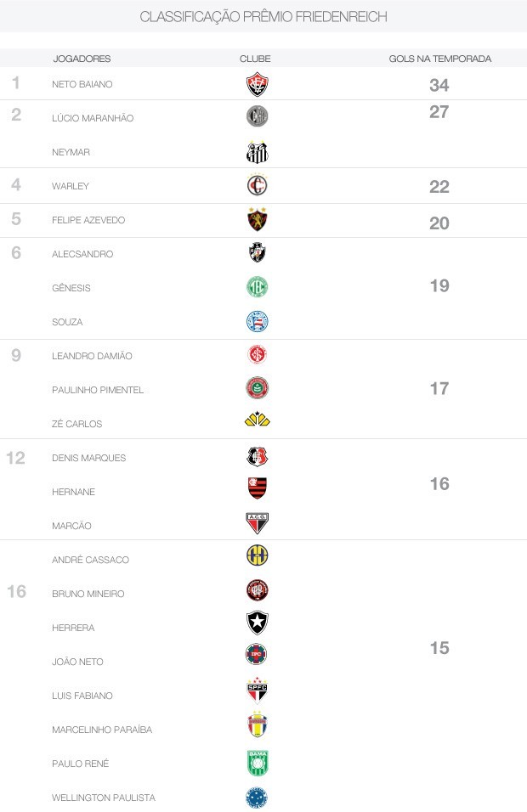527x812 pixels.
Task: Click the star crest beside Herrera
Action: click(x=257, y=623)
